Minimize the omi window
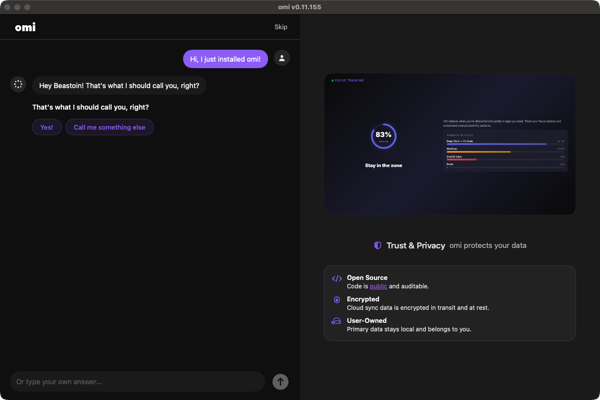Image resolution: width=600 pixels, height=400 pixels. pyautogui.click(x=17, y=7)
